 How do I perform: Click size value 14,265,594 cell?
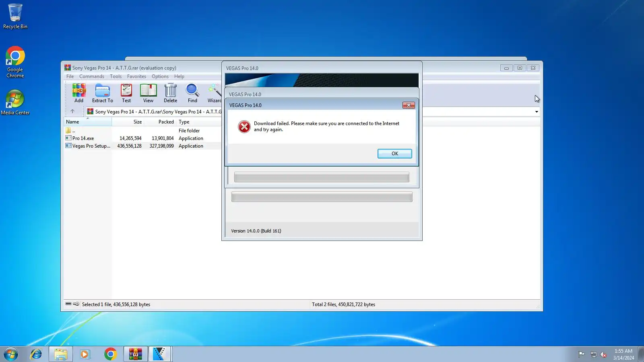pyautogui.click(x=130, y=138)
